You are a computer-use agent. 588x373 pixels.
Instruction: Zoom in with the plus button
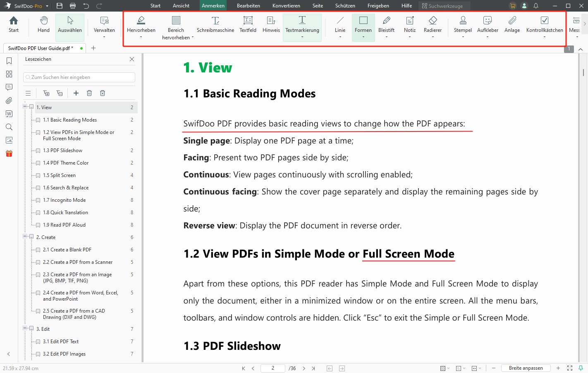pyautogui.click(x=558, y=368)
